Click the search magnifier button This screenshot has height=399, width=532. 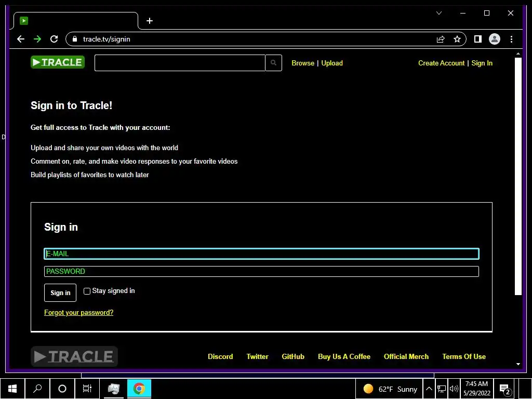point(273,63)
